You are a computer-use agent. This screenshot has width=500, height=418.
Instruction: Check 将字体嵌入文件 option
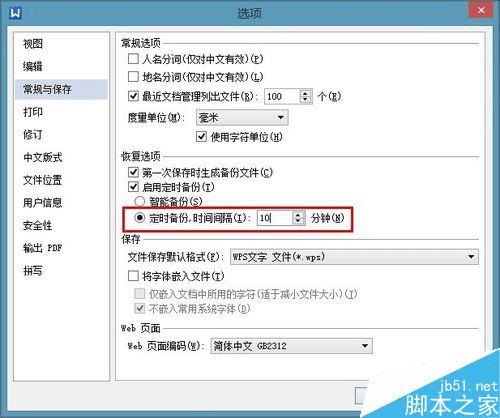click(x=133, y=276)
